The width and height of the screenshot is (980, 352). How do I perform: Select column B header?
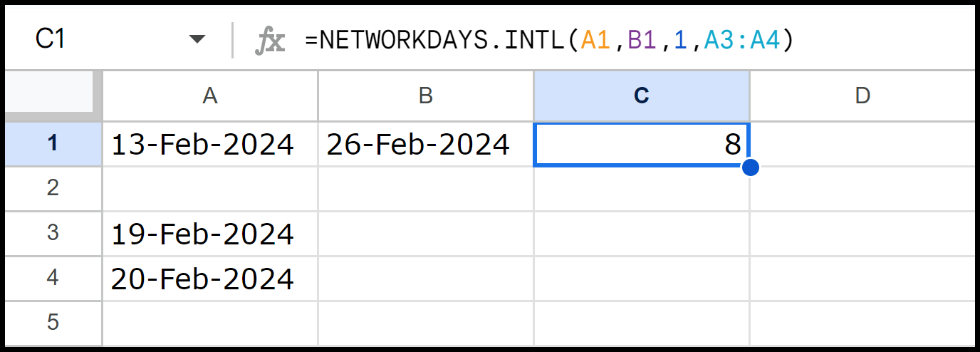pyautogui.click(x=426, y=95)
